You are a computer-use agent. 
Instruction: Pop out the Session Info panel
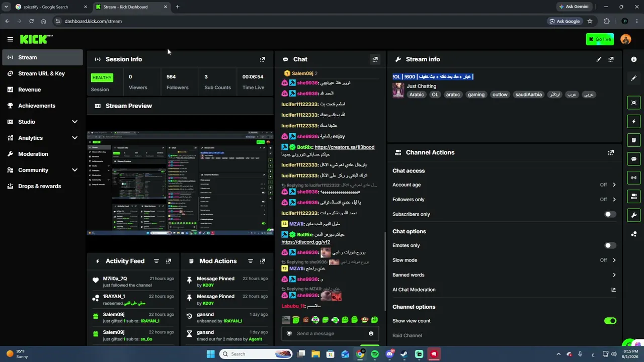point(262,59)
